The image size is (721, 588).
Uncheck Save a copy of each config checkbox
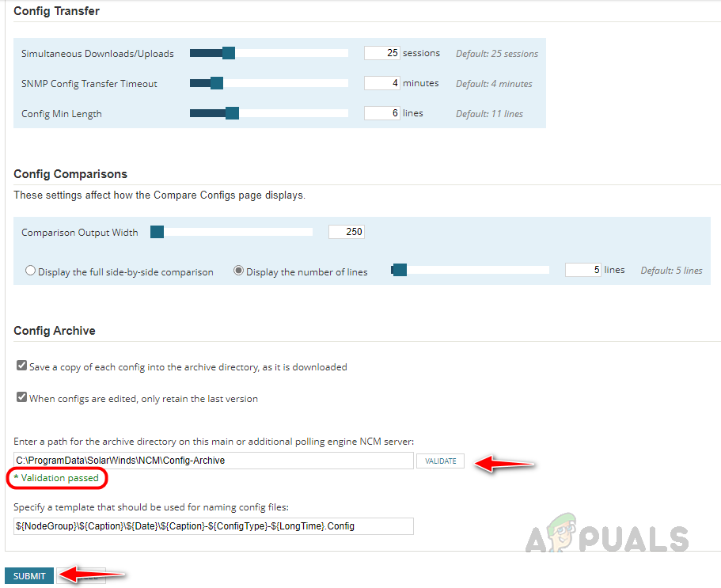click(21, 366)
